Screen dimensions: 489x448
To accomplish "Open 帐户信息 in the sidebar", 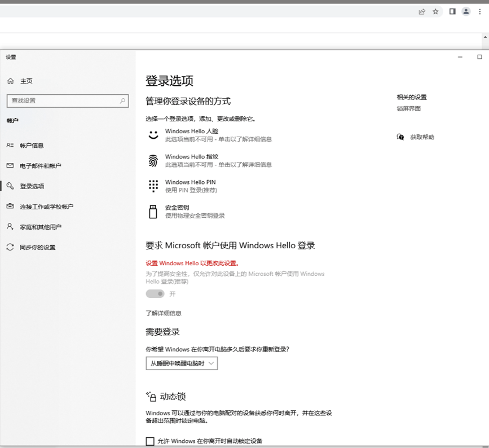I will (32, 146).
